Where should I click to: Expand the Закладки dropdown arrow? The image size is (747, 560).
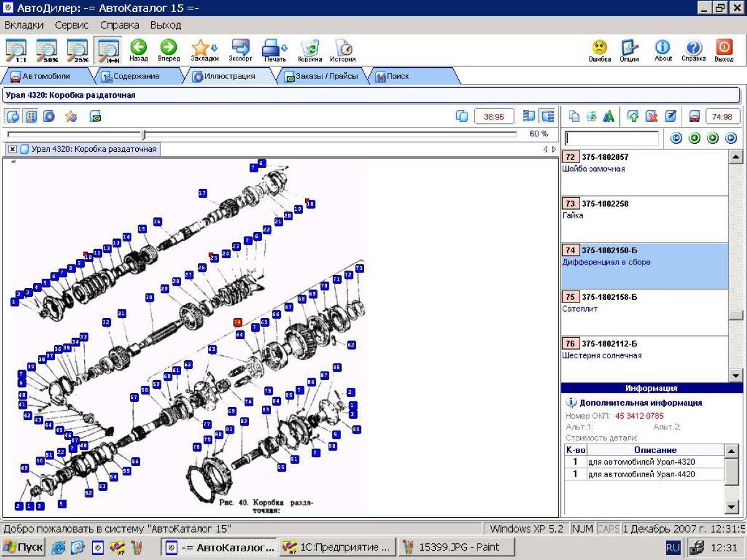point(215,48)
